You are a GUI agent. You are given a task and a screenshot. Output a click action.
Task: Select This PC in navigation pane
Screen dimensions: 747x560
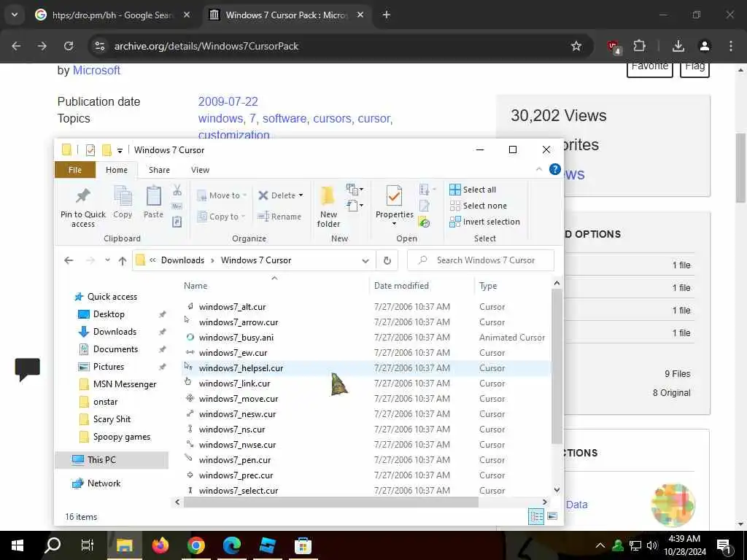click(101, 460)
